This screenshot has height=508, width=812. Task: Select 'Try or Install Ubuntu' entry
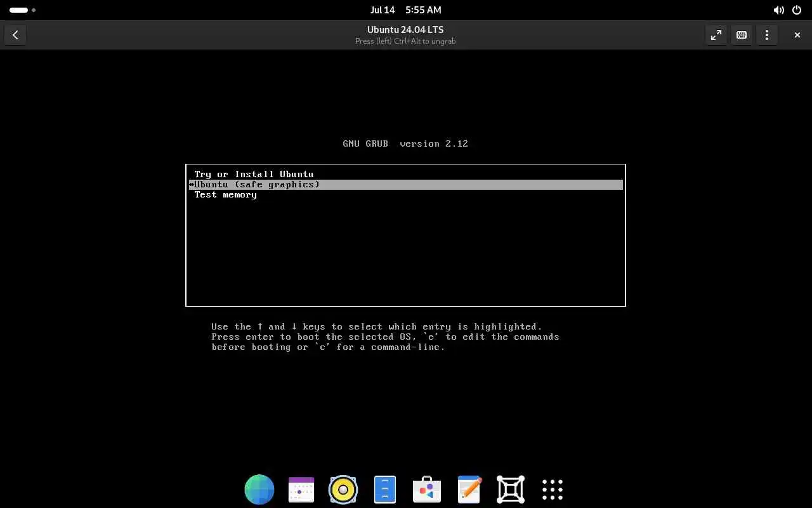coord(405,174)
